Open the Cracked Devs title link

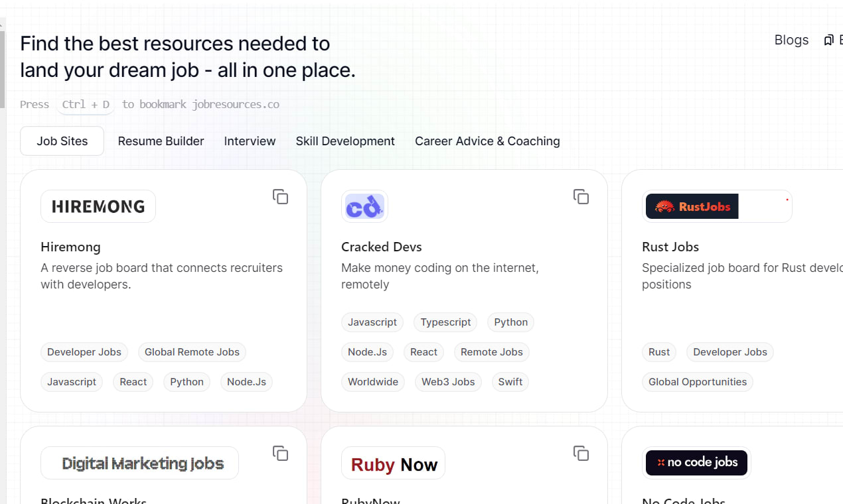[381, 247]
